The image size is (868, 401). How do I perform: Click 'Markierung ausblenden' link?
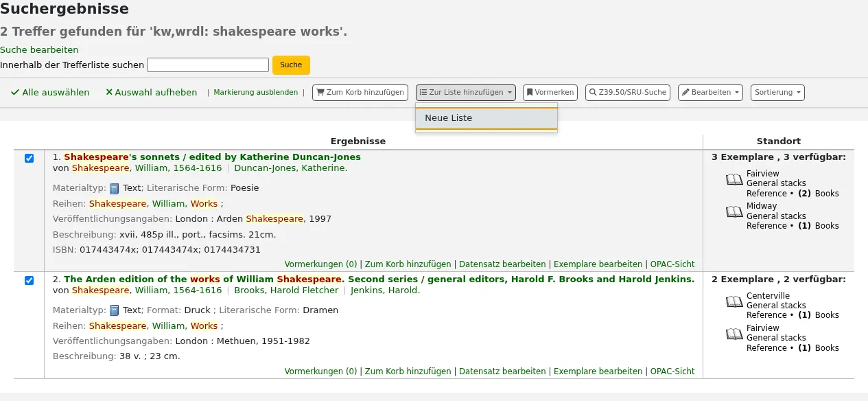(256, 92)
